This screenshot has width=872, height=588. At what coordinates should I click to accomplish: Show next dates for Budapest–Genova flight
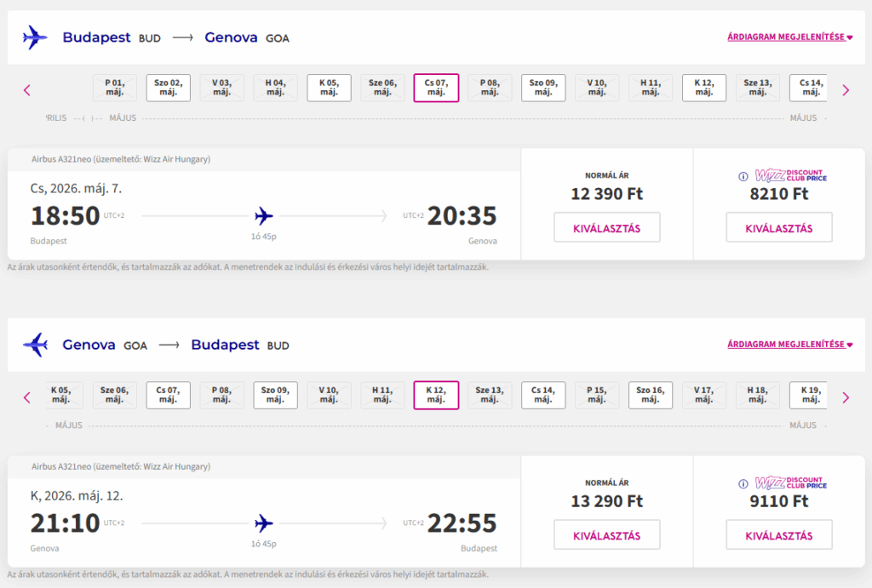point(845,89)
